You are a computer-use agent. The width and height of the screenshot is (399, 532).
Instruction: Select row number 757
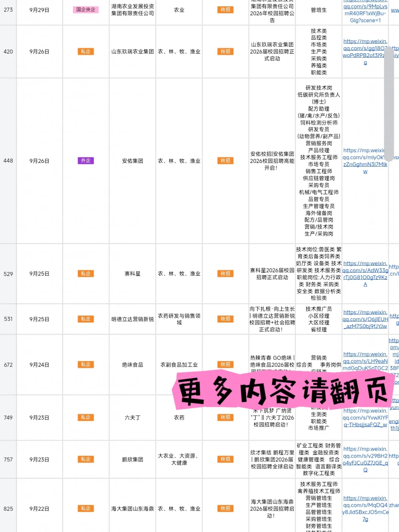click(x=8, y=460)
